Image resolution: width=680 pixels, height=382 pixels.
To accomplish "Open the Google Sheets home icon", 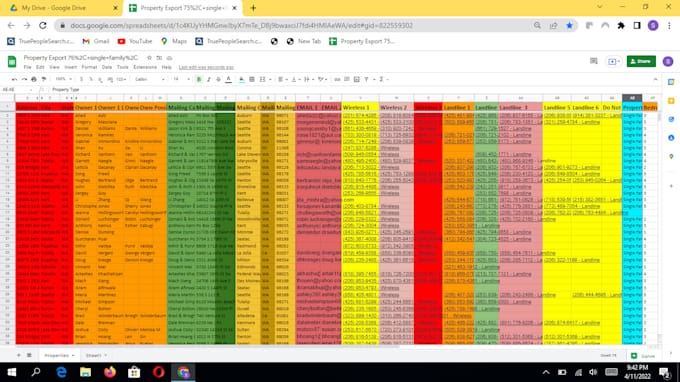I will 12,62.
